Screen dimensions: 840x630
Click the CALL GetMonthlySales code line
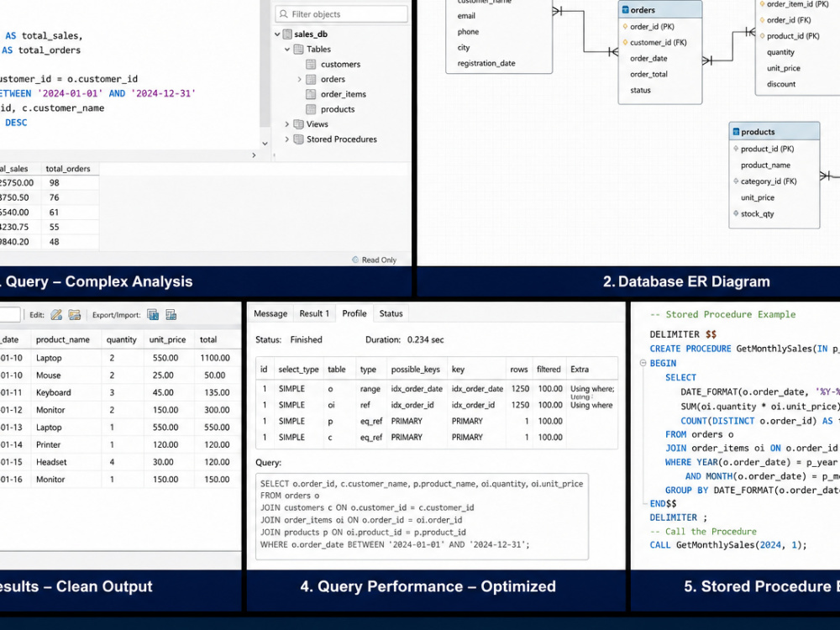tap(728, 545)
